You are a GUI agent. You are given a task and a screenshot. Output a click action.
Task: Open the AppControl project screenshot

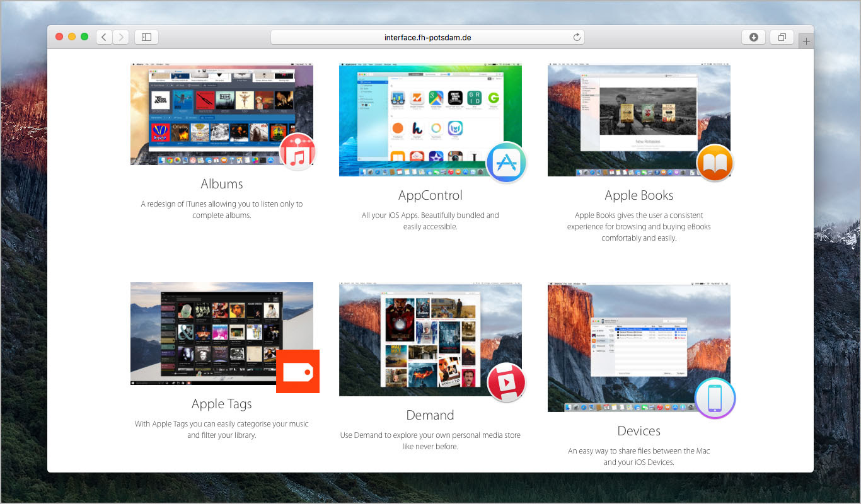coord(430,120)
